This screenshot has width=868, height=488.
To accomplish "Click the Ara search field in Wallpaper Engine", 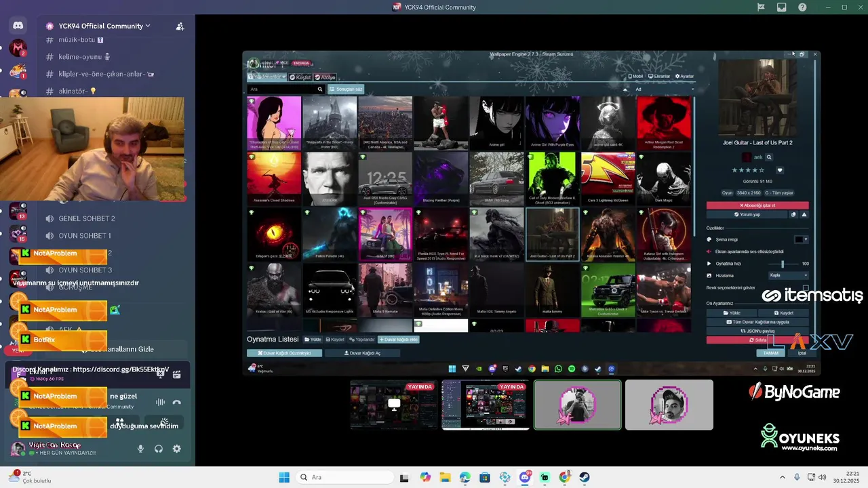I will [281, 89].
